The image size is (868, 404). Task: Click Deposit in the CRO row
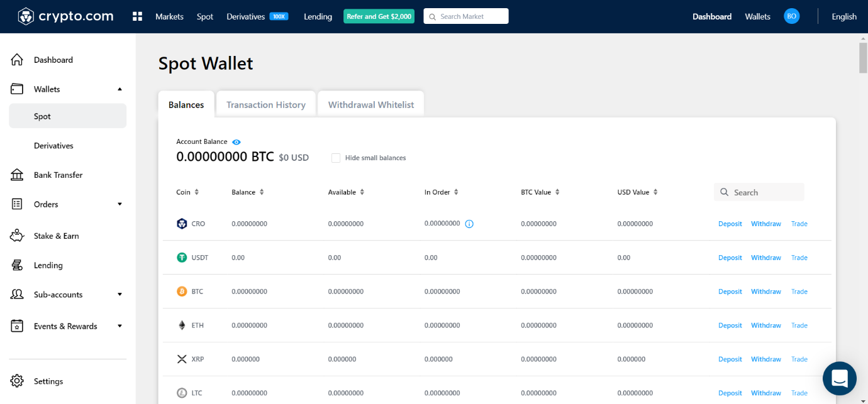pos(730,224)
